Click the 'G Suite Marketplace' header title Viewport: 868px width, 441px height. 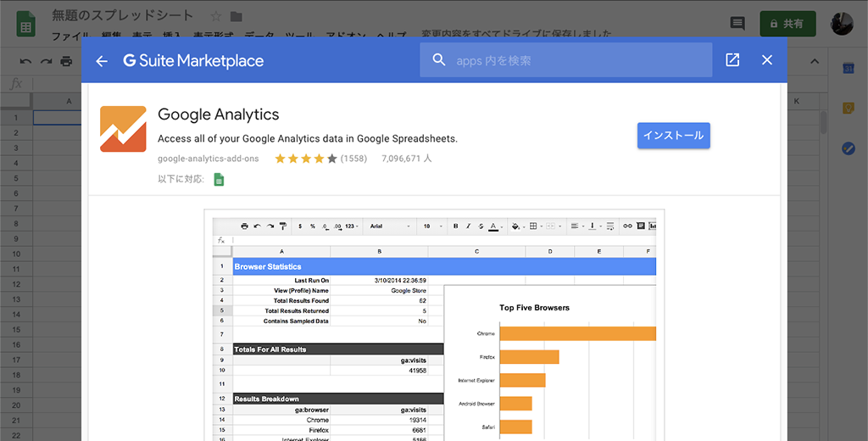(194, 61)
